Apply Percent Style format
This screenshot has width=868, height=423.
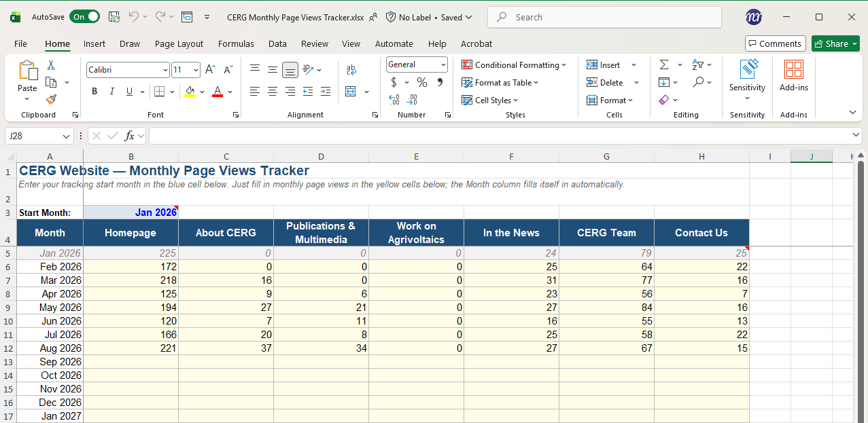point(422,82)
